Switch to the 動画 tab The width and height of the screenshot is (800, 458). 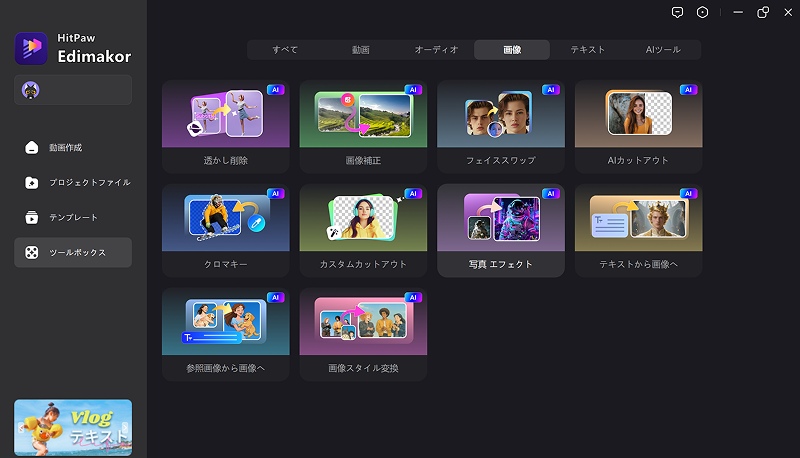(360, 49)
